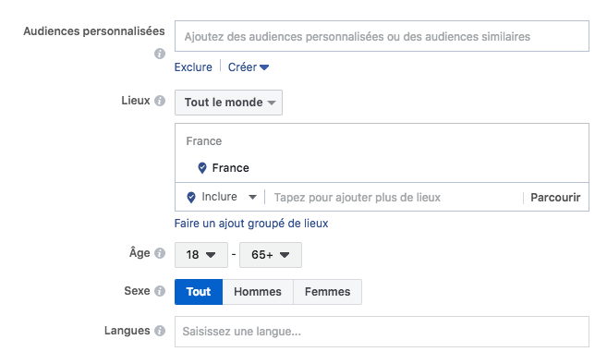The width and height of the screenshot is (607, 364).
Task: Click the Lieux info icon
Action: [x=160, y=101]
